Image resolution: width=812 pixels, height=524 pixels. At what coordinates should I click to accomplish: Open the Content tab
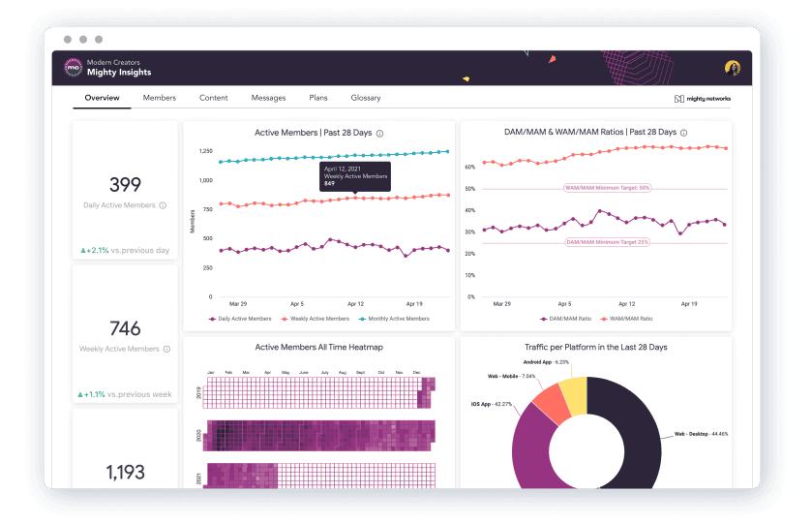(x=213, y=98)
